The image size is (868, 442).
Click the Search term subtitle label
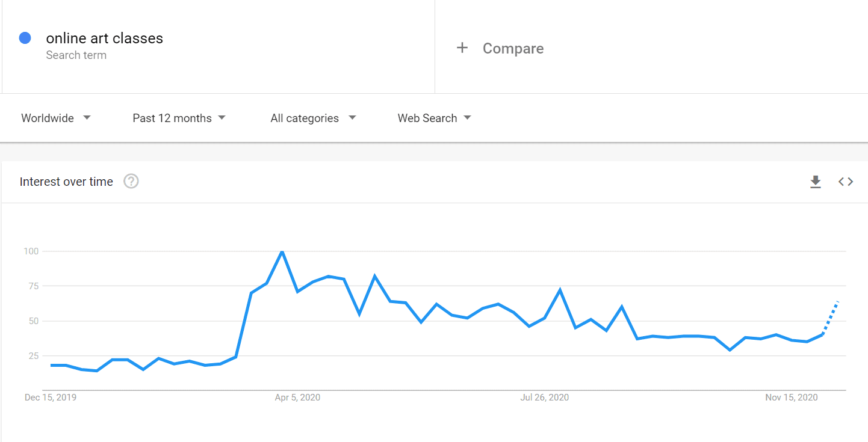point(76,55)
